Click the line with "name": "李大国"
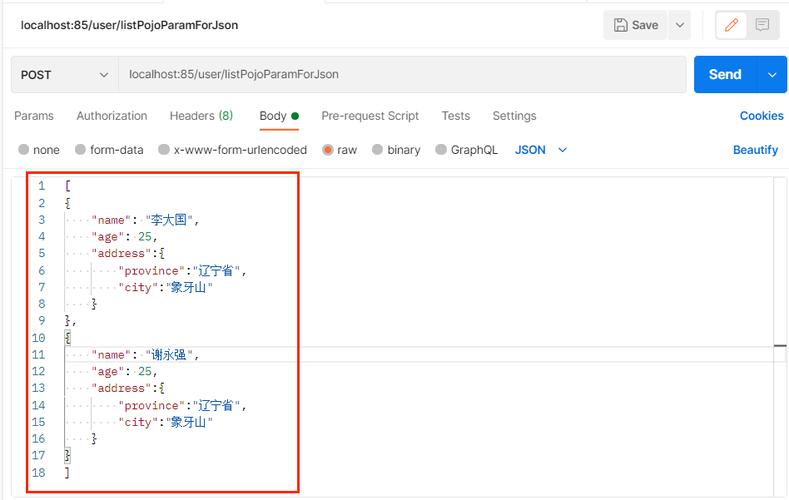 [145, 220]
